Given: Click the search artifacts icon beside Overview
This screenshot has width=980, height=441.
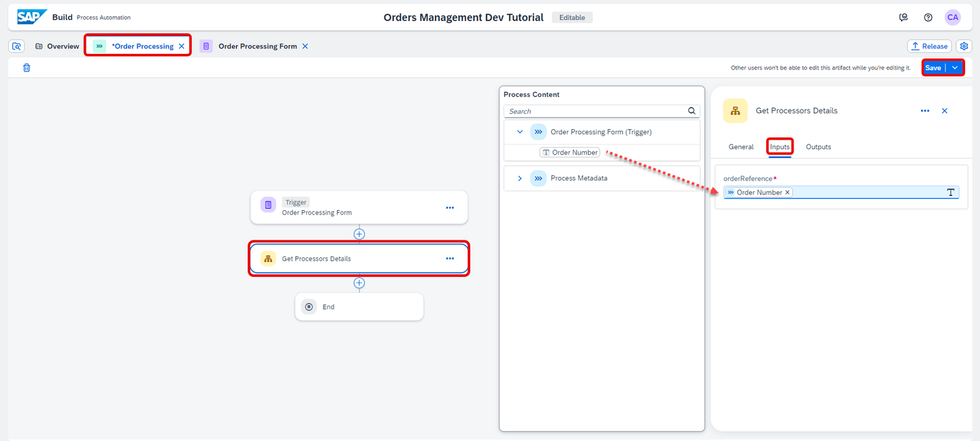Looking at the screenshot, I should 17,46.
